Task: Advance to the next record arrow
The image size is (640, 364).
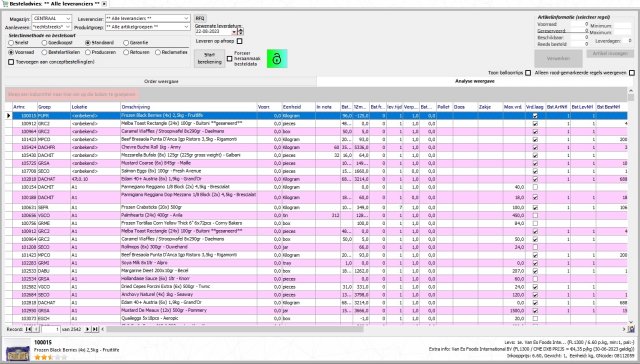Action: [x=87, y=329]
